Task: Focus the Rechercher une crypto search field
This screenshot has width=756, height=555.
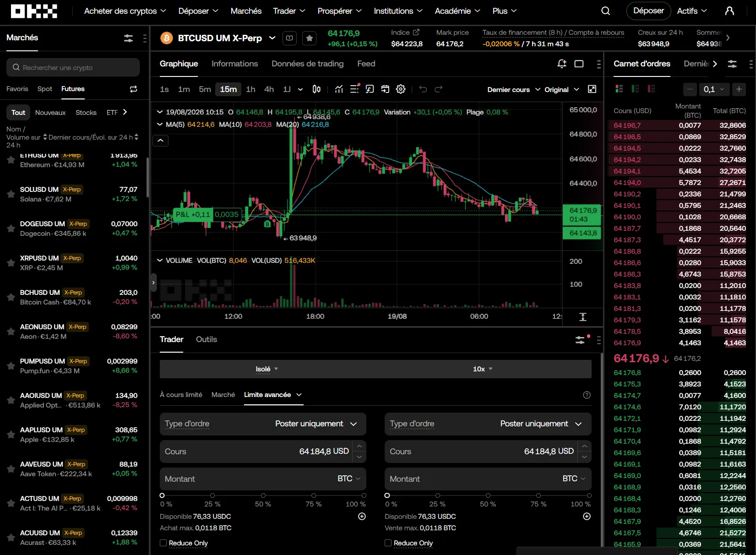Action: pyautogui.click(x=73, y=67)
